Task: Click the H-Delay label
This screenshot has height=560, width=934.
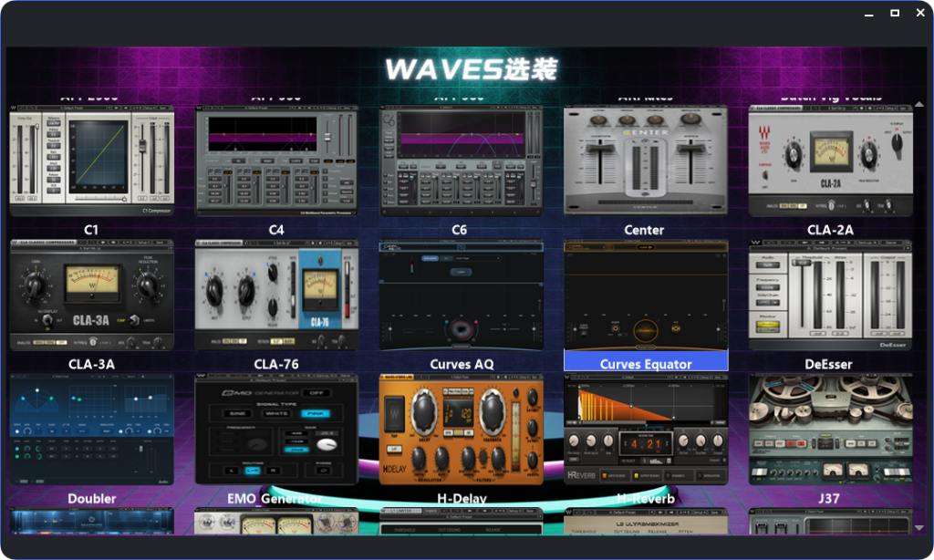Action: (x=462, y=499)
